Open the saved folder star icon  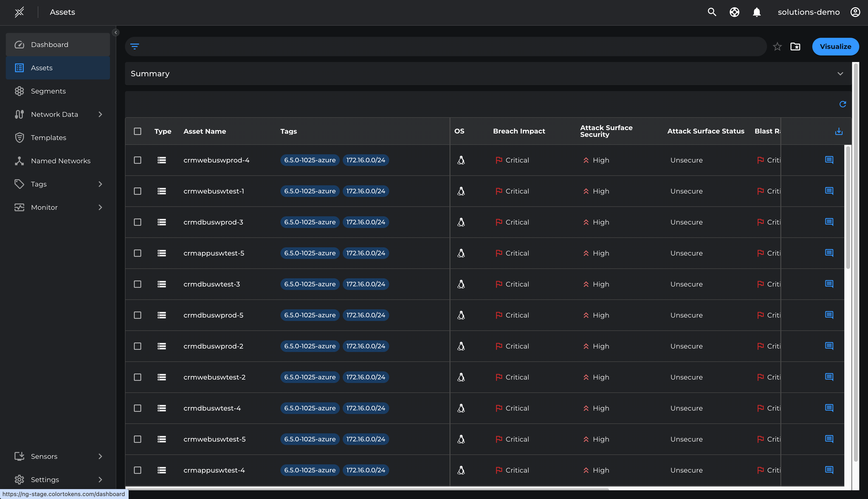[x=795, y=47]
